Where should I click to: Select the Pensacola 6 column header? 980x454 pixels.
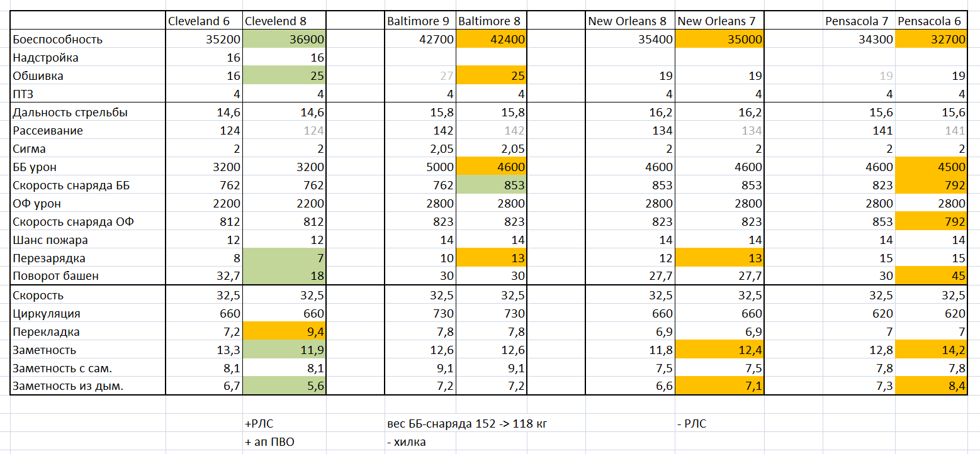coord(929,21)
